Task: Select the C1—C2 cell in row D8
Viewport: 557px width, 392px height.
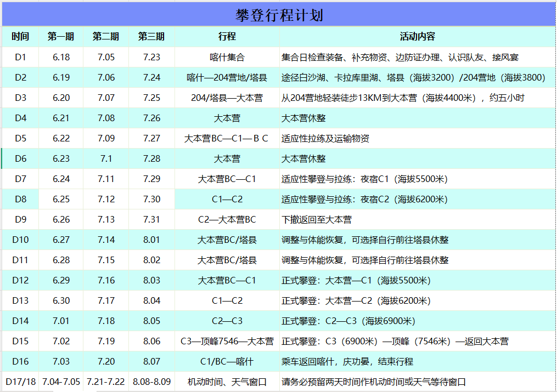Action: 227,199
